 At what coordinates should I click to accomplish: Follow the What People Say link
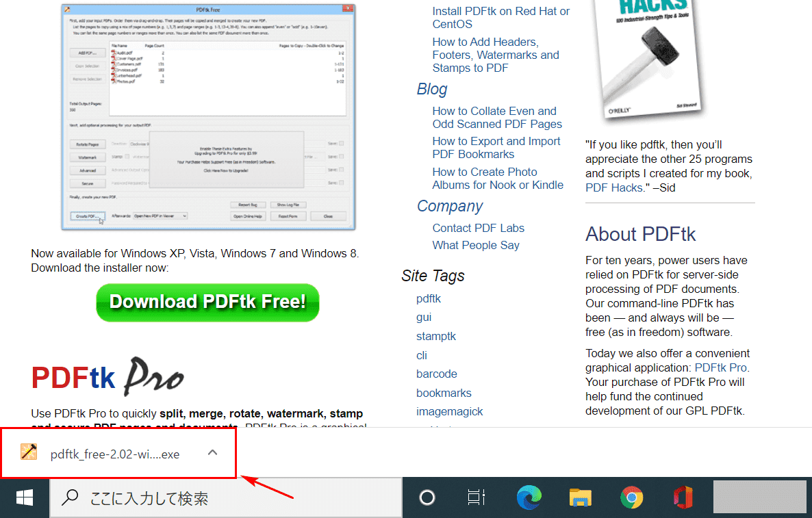pyautogui.click(x=475, y=245)
